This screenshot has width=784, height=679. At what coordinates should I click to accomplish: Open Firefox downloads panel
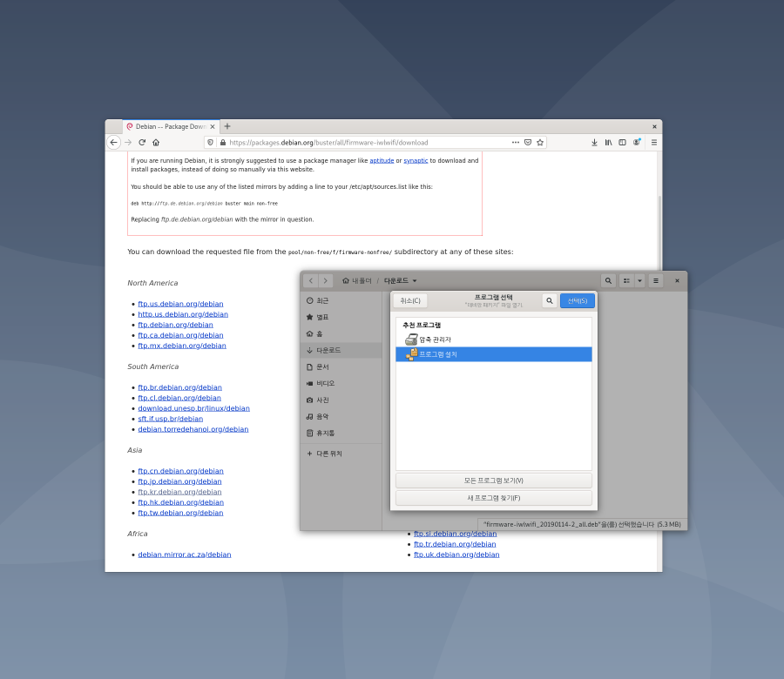coord(594,143)
